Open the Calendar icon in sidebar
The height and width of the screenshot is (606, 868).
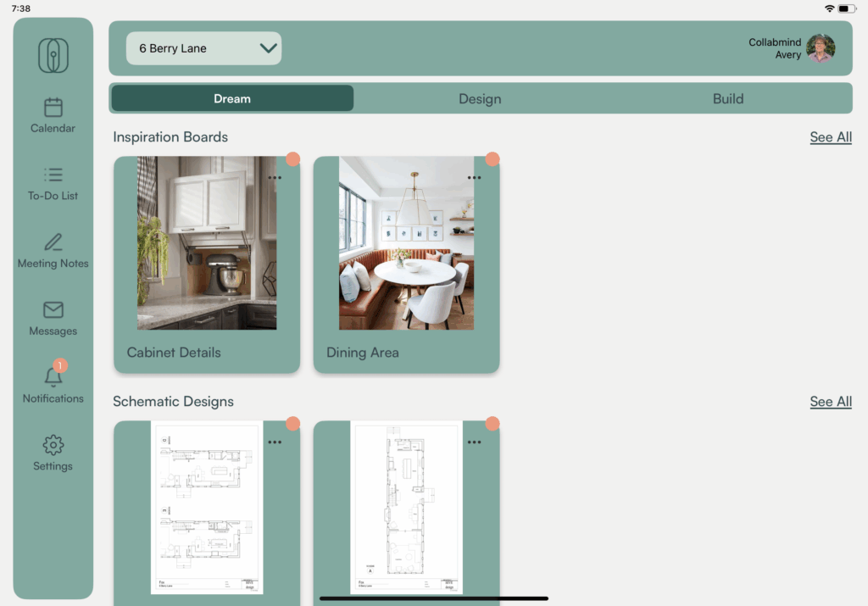tap(53, 108)
